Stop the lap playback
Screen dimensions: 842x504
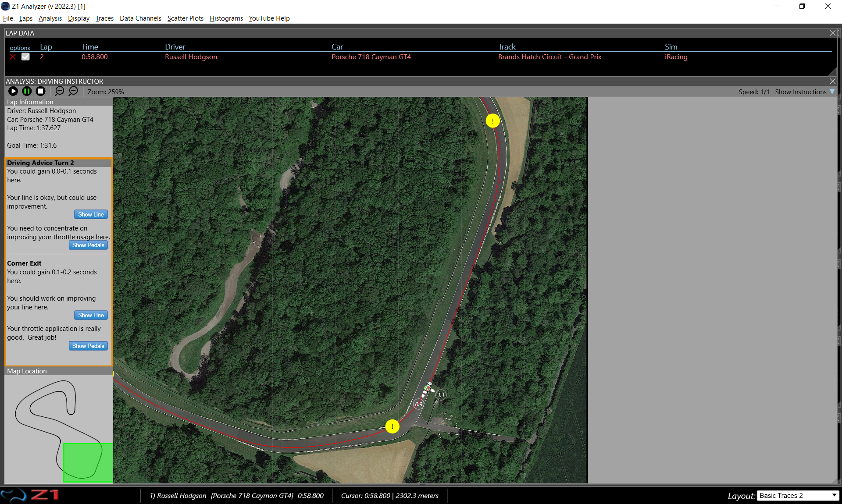[40, 91]
